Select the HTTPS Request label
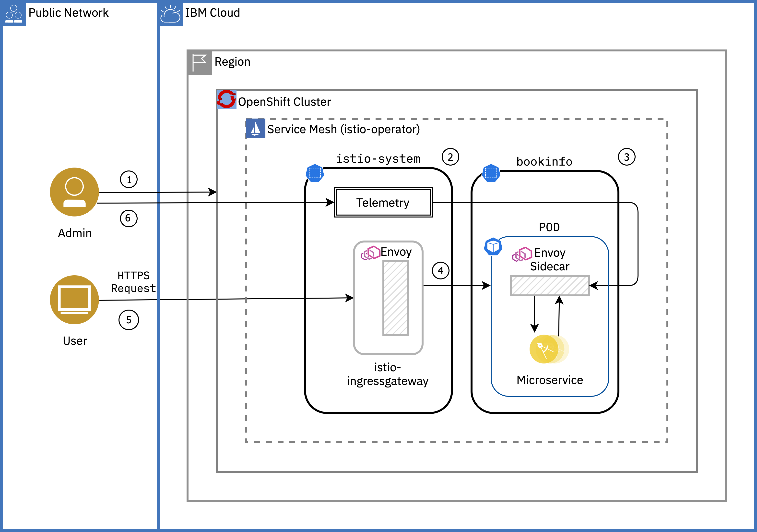Image resolution: width=757 pixels, height=532 pixels. point(133,282)
